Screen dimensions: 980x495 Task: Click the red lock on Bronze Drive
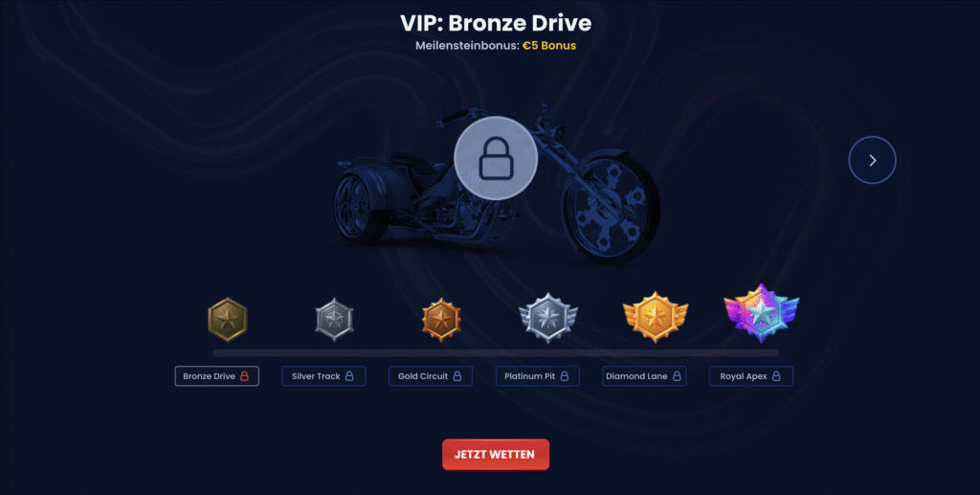coord(244,376)
